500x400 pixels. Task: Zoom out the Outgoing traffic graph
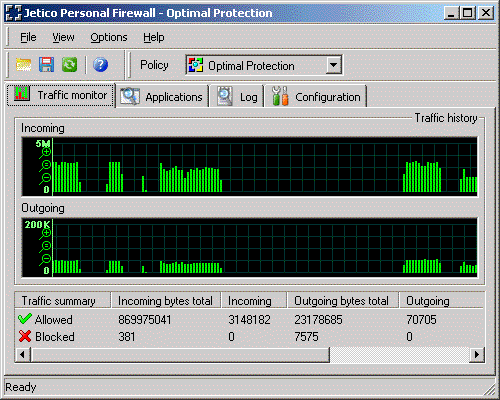tap(46, 259)
